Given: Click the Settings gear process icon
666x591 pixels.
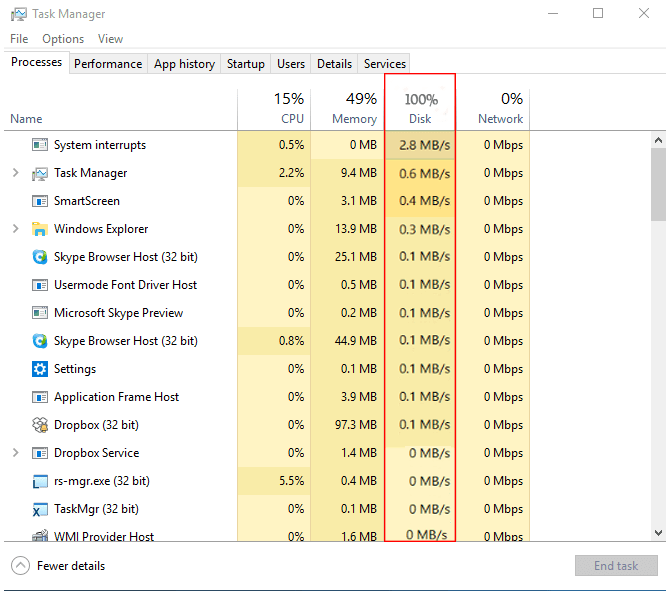Looking at the screenshot, I should (40, 369).
